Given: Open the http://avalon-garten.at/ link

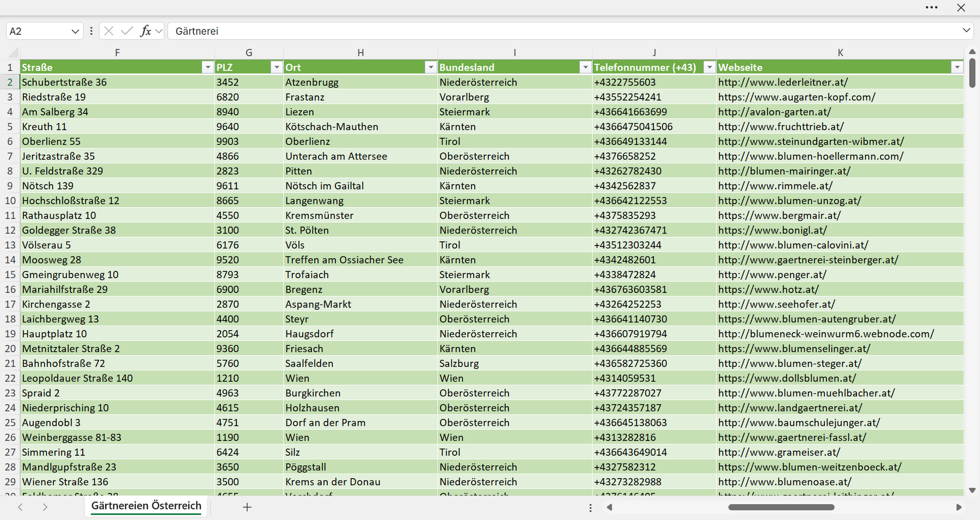Looking at the screenshot, I should click(774, 112).
